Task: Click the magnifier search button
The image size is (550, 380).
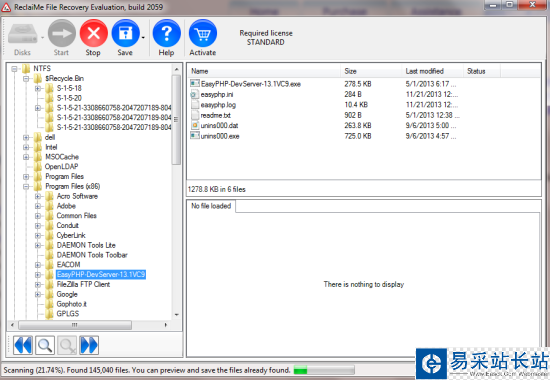Action: pyautogui.click(x=45, y=345)
